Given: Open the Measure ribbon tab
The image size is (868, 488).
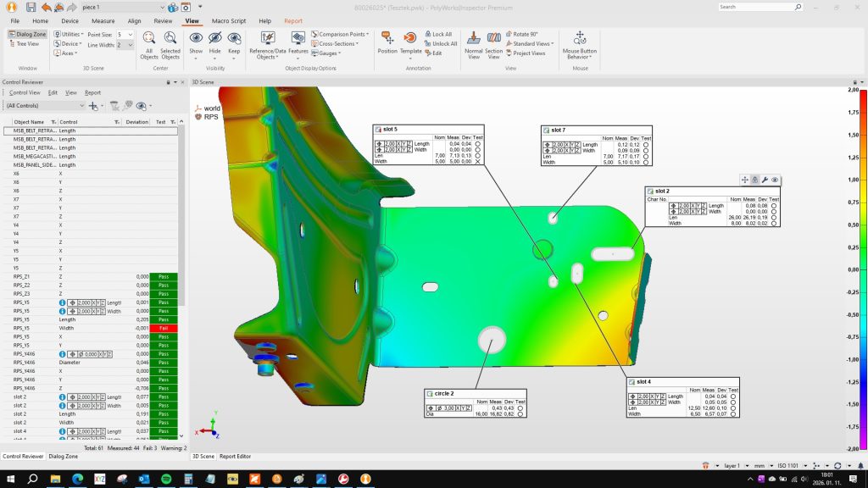Looking at the screenshot, I should (103, 20).
